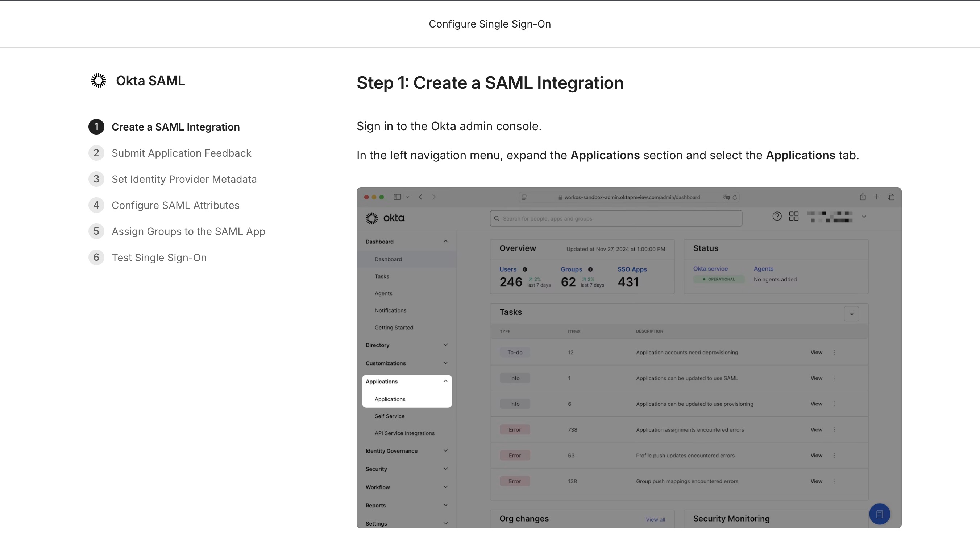Collapse the Dashboard section chevron
Screen dimensions: 980x552
(x=445, y=241)
